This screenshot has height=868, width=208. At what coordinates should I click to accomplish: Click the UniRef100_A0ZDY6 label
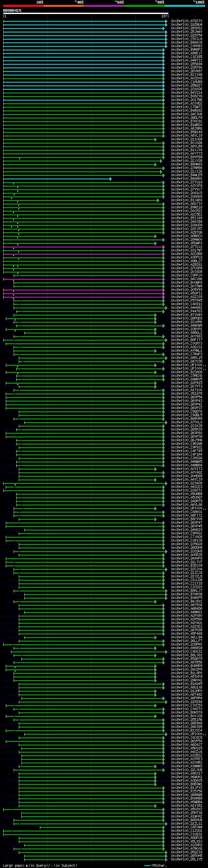click(x=187, y=78)
